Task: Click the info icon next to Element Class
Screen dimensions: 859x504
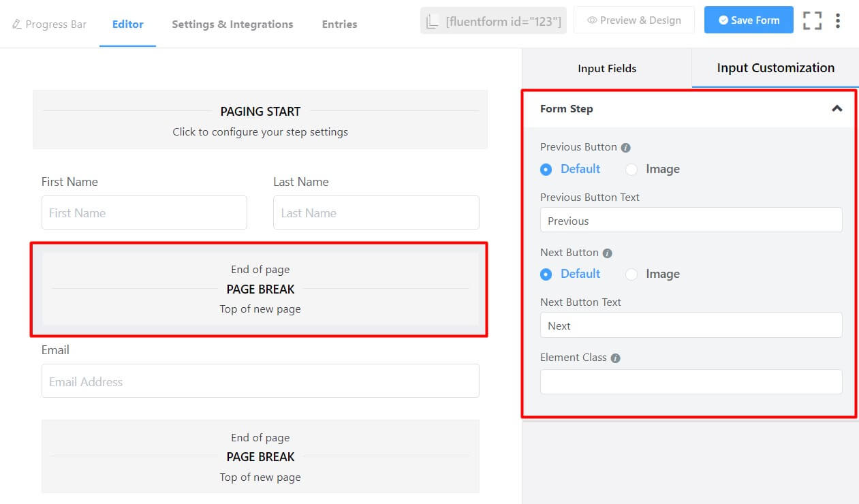Action: pyautogui.click(x=616, y=357)
